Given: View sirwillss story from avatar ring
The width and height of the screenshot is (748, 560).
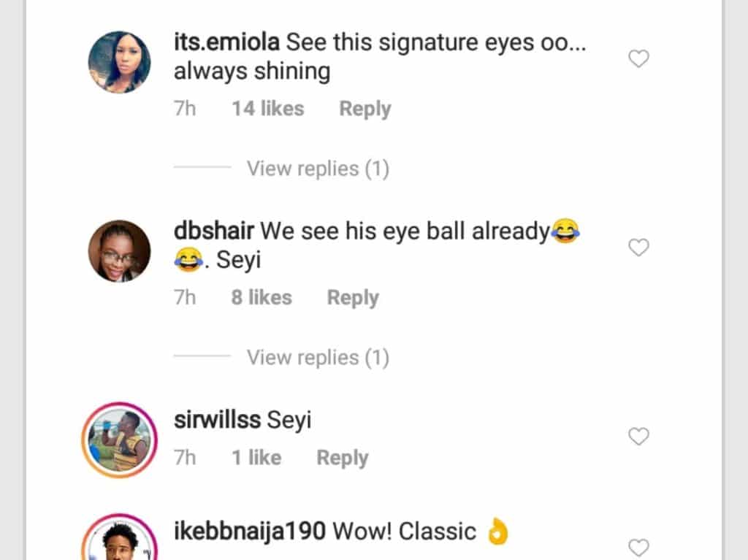Looking at the screenshot, I should click(119, 440).
